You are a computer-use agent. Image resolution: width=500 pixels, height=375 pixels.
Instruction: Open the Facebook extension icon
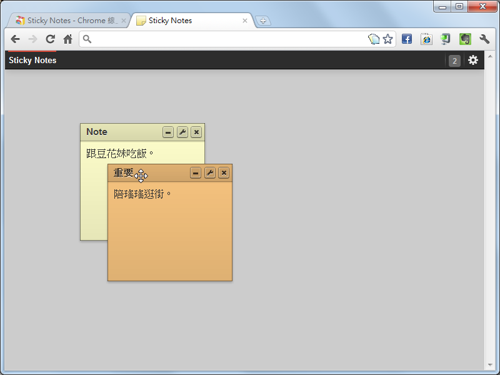pos(407,39)
